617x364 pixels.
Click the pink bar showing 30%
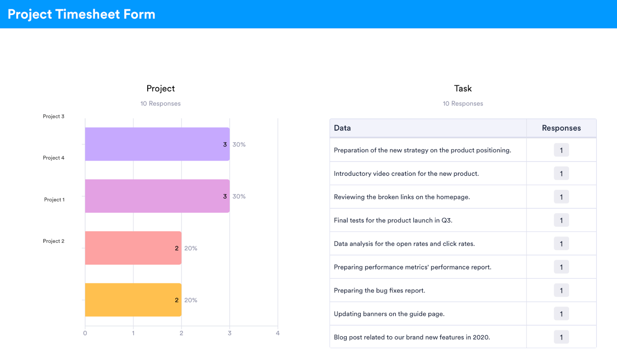tap(157, 196)
